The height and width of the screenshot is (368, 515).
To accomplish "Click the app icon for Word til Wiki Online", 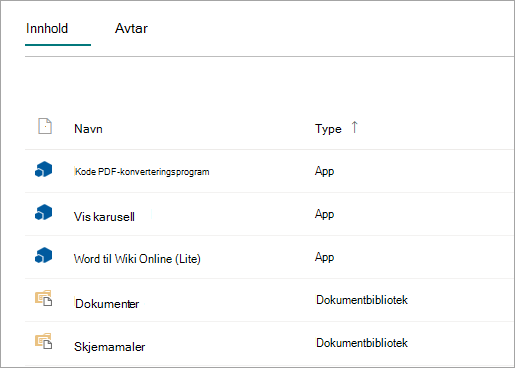I will [x=44, y=255].
